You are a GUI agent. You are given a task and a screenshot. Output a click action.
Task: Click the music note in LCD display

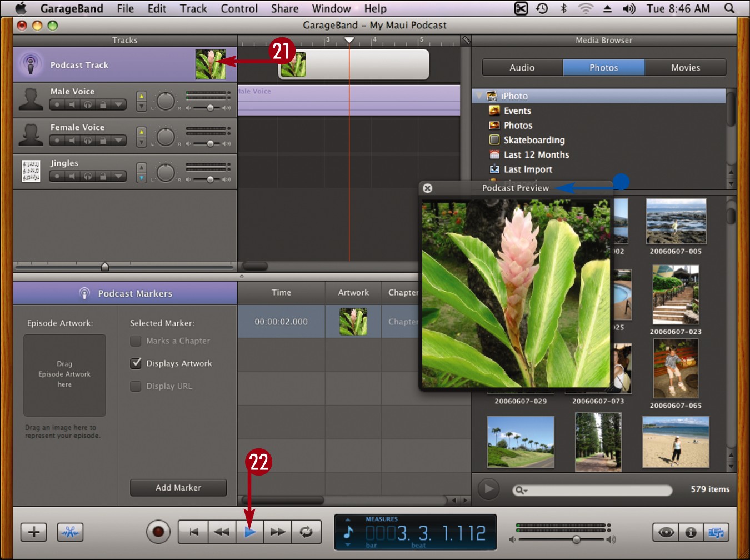(348, 532)
